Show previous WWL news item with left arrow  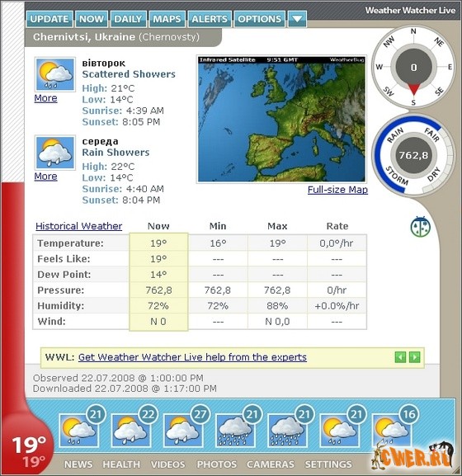click(400, 357)
